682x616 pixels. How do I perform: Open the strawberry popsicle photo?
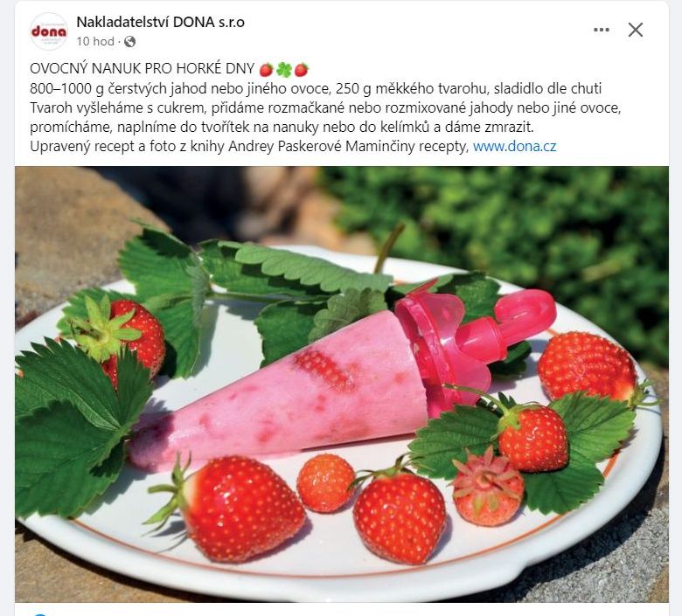tap(342, 384)
